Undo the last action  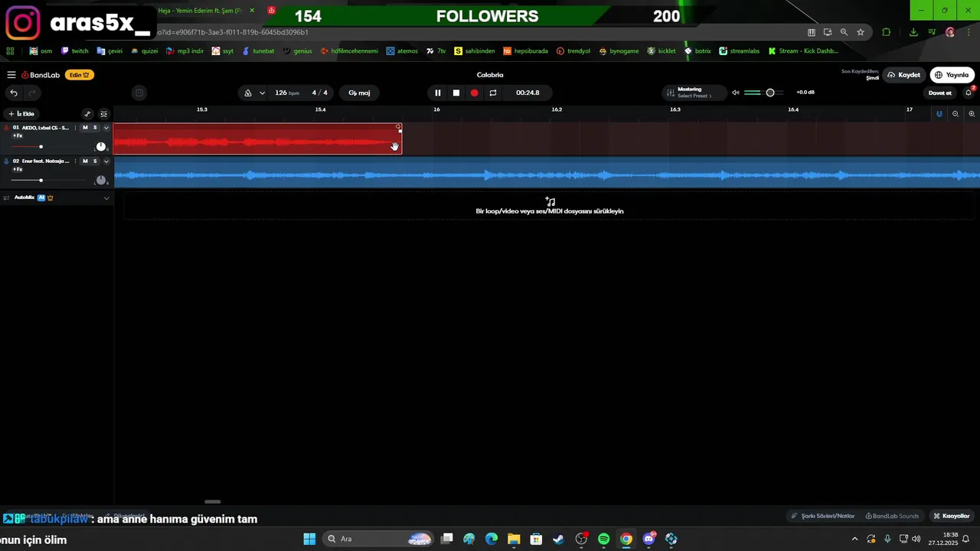[x=14, y=93]
